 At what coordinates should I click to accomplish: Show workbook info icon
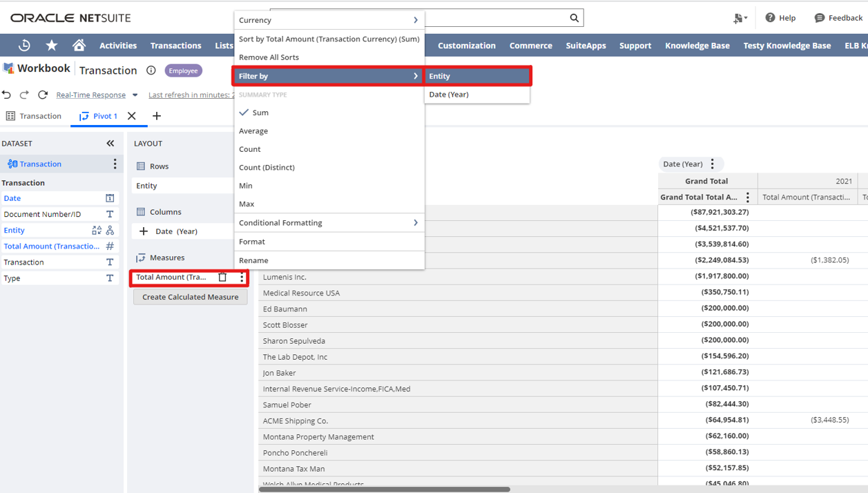point(151,70)
